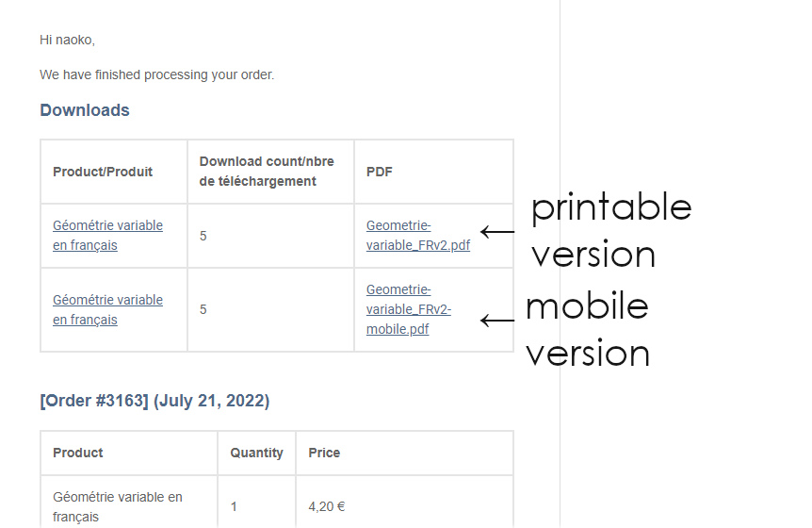The image size is (812, 528).
Task: Click the quantity value 1 cell
Action: [234, 506]
